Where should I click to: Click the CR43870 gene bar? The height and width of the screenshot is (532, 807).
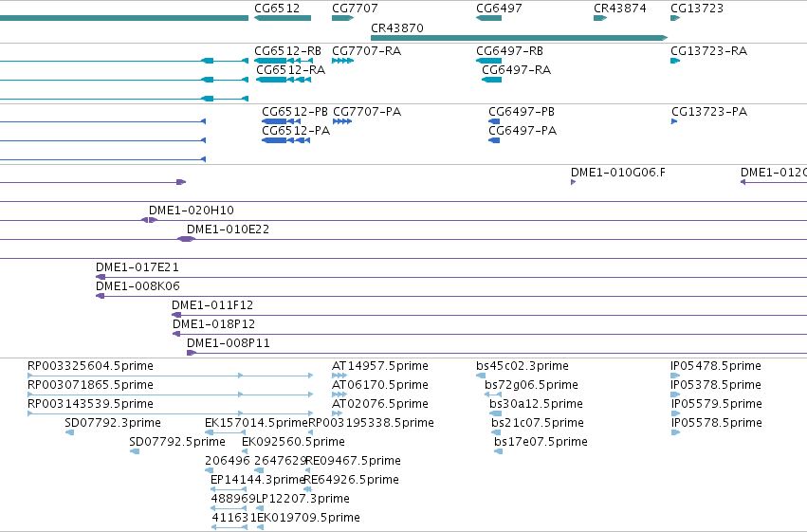519,38
